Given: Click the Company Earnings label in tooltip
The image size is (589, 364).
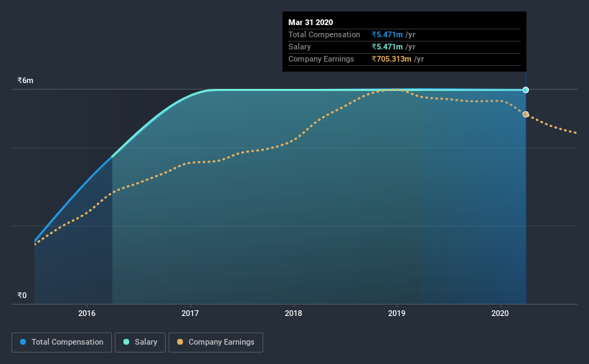Looking at the screenshot, I should tap(321, 59).
